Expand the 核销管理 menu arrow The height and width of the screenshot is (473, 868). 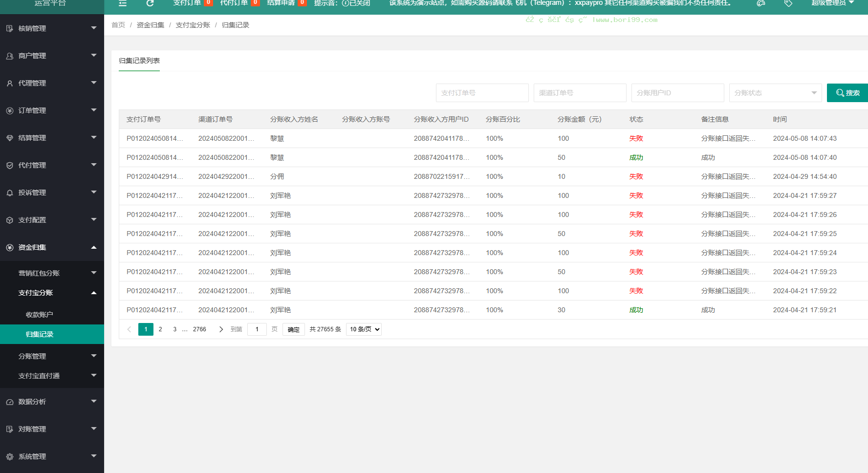(94, 28)
